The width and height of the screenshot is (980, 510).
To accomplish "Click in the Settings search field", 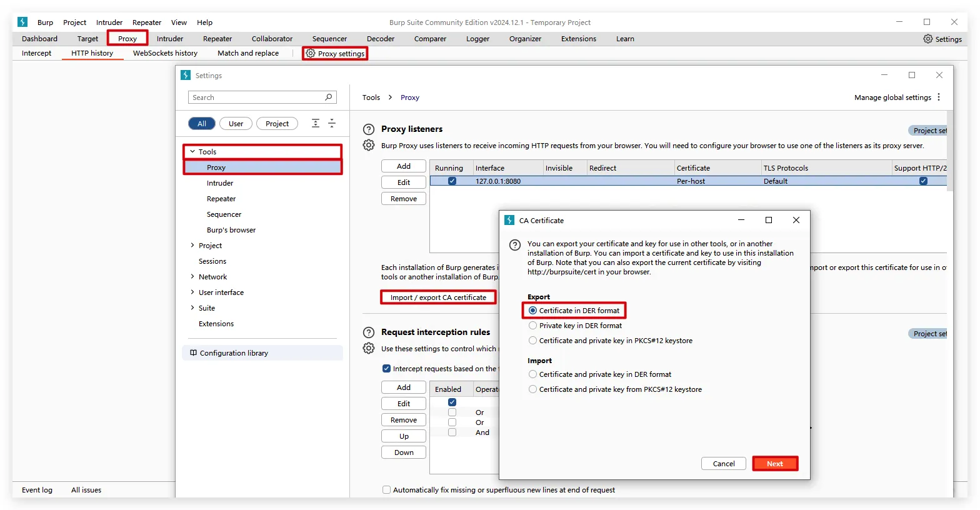I will [256, 97].
